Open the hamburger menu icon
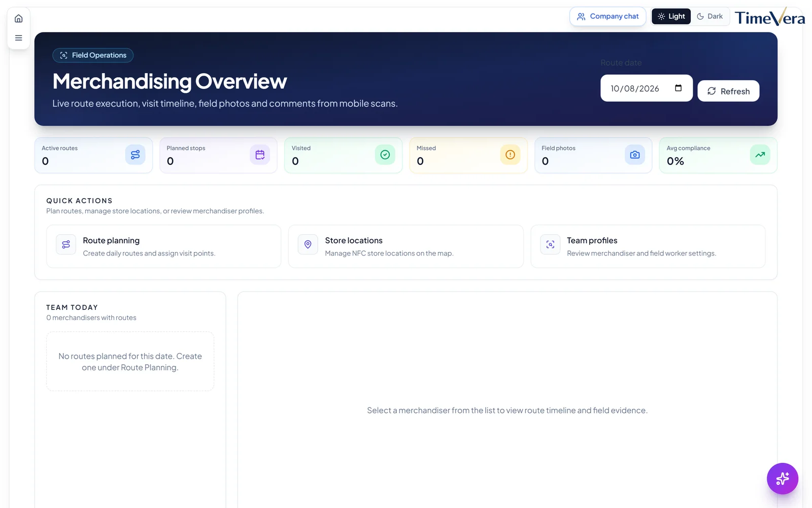 [x=19, y=38]
